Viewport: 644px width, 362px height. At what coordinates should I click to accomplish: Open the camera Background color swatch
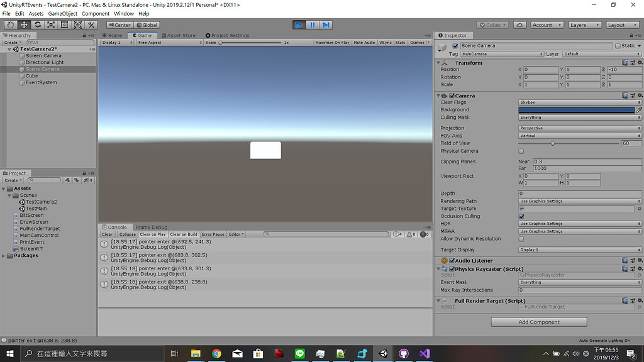[x=577, y=109]
